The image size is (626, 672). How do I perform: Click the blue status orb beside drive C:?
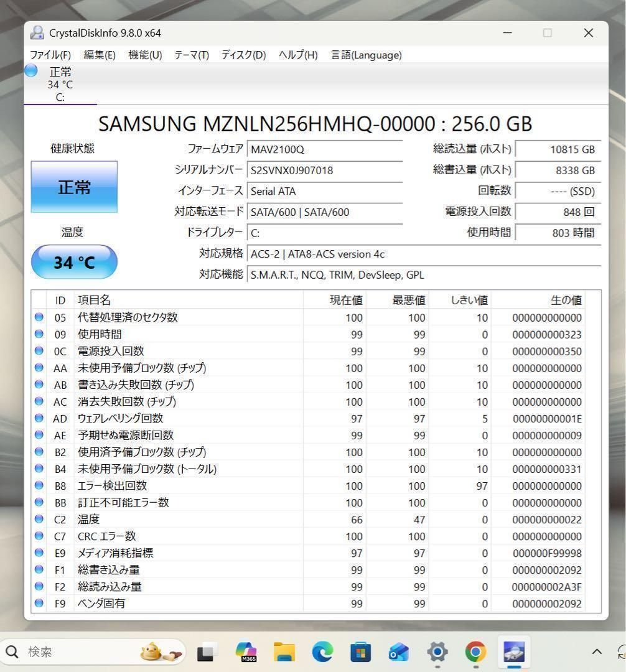(31, 71)
